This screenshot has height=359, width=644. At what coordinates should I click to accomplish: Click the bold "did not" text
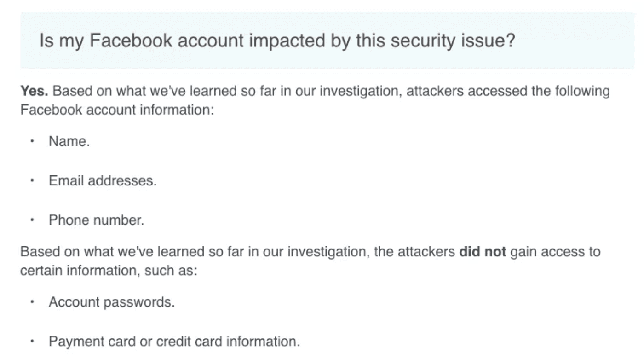coord(483,252)
